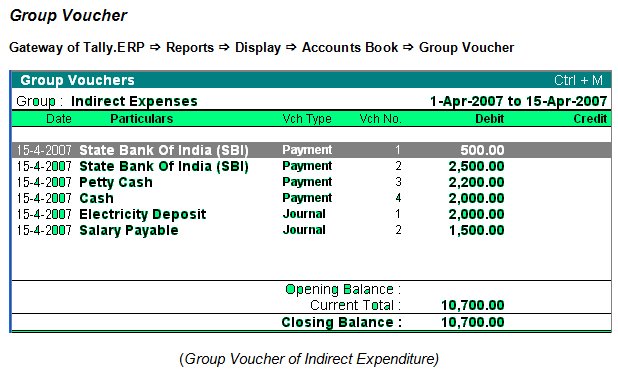The height and width of the screenshot is (373, 618).
Task: Open the Salary Payable journal entry
Action: pos(311,230)
